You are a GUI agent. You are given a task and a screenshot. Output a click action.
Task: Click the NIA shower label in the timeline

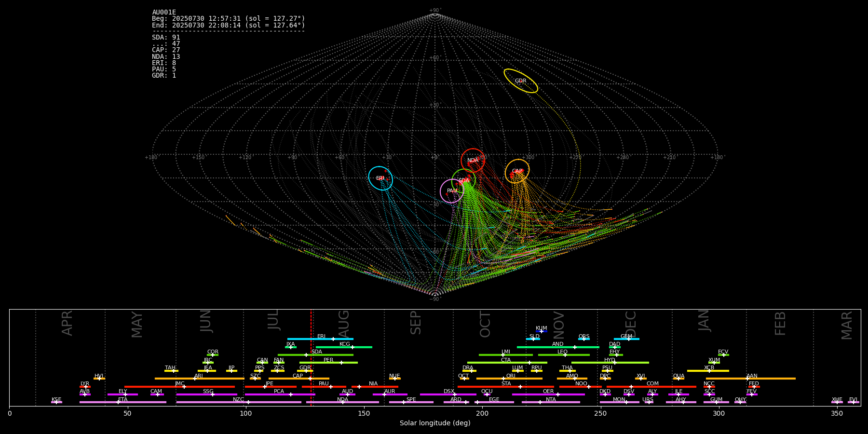pyautogui.click(x=373, y=384)
